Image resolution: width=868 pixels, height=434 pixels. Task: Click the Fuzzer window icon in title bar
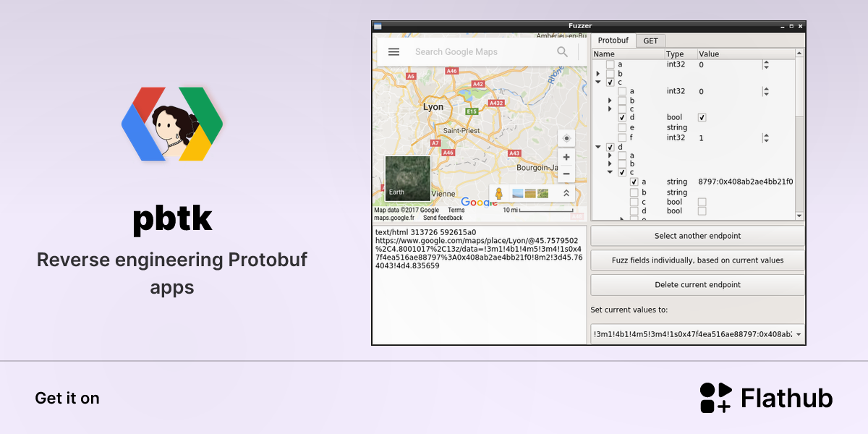[x=377, y=26]
